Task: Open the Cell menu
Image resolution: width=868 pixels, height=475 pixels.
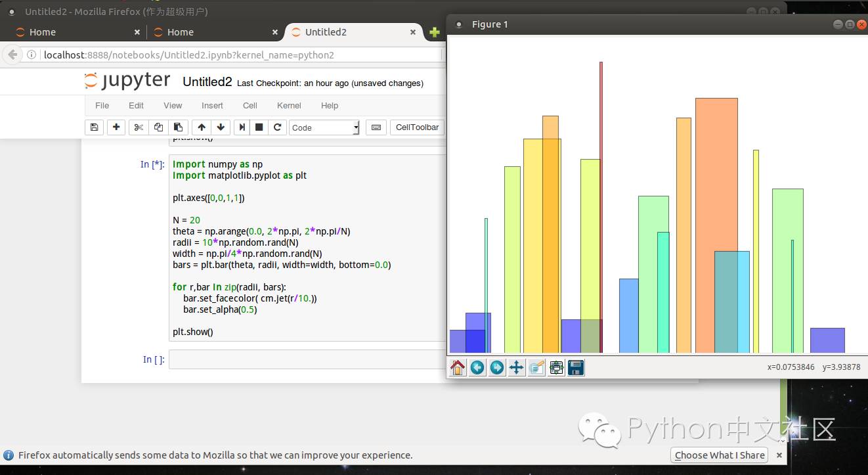Action: 250,105
